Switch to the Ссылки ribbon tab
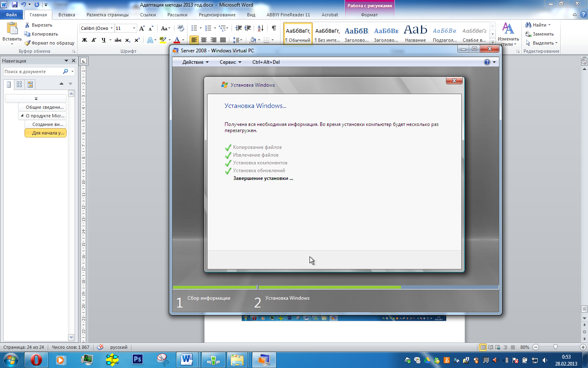 coord(148,15)
